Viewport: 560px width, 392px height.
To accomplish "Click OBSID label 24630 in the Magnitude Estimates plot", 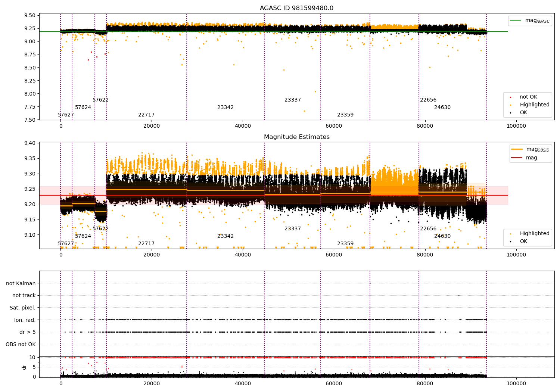I will click(x=442, y=236).
